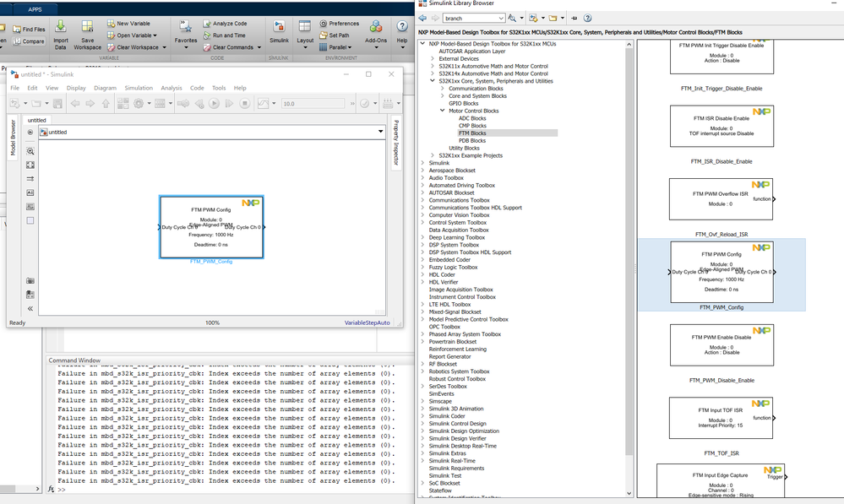Click the Back arrow in Simulink toolbar

point(75,103)
